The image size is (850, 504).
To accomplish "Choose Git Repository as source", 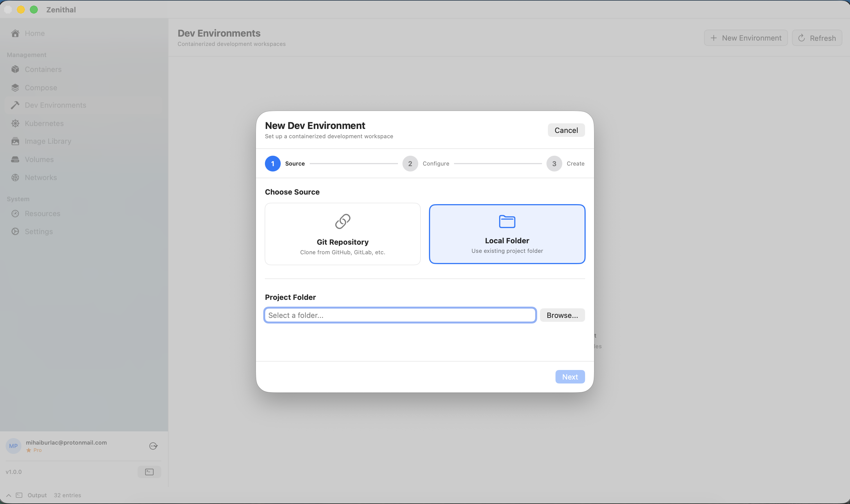I will click(342, 234).
